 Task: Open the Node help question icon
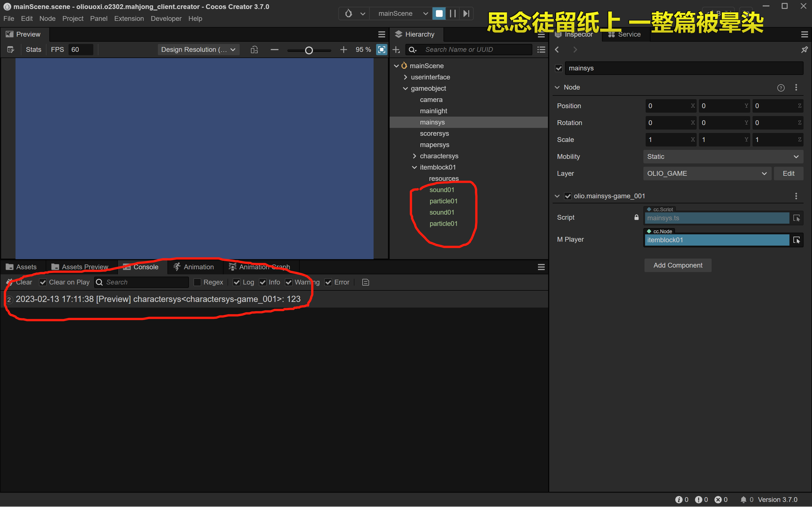click(781, 88)
